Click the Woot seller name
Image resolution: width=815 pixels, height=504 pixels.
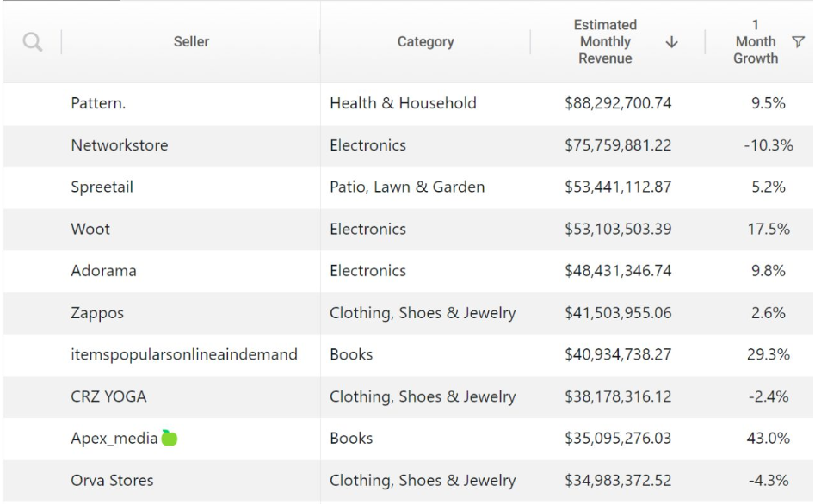[x=90, y=230]
